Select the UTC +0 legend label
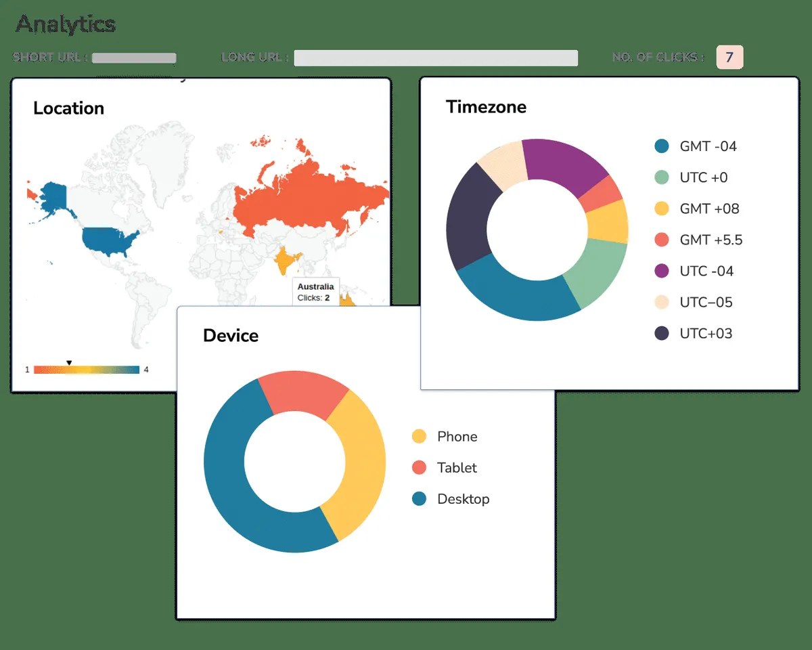This screenshot has width=812, height=650. (704, 177)
